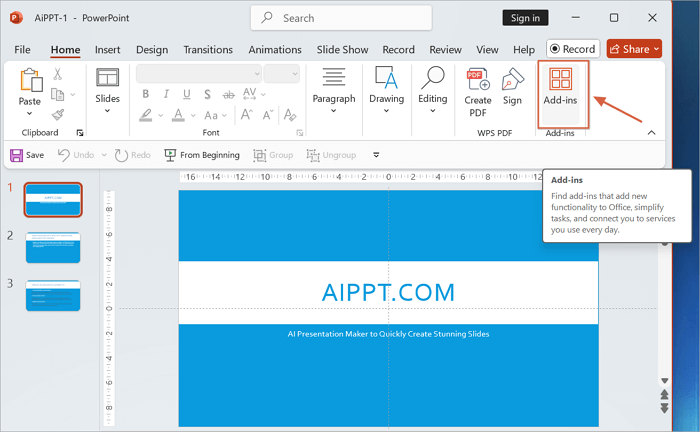
Task: Open the Slides gallery icon
Action: [x=107, y=78]
